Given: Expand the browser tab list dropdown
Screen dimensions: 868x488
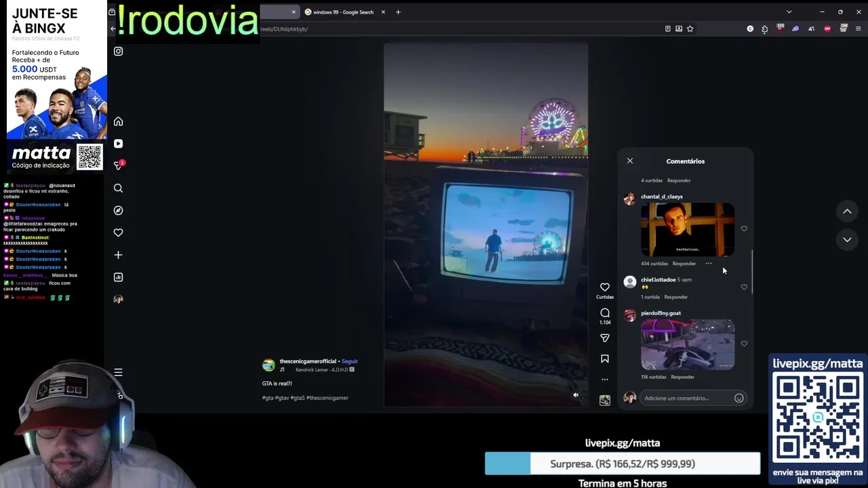Looking at the screenshot, I should (x=789, y=12).
